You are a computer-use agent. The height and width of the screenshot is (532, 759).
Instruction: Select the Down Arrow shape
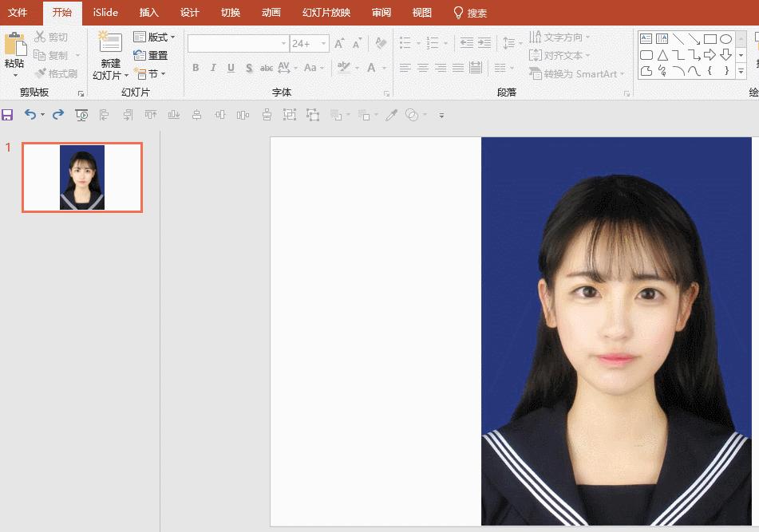(x=725, y=54)
